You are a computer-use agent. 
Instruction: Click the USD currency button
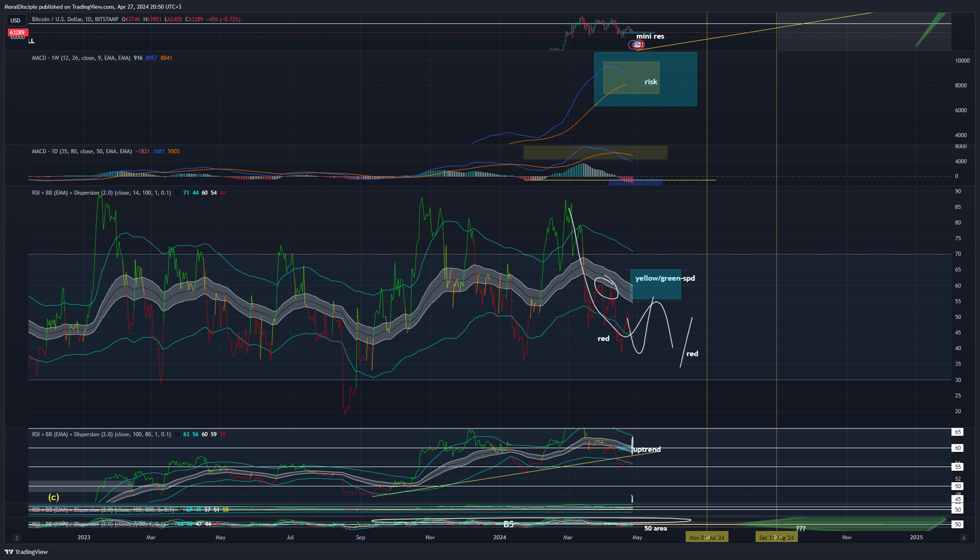click(16, 20)
